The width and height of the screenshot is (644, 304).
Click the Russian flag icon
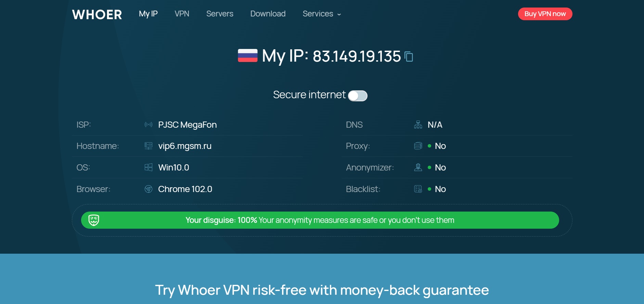coord(248,55)
